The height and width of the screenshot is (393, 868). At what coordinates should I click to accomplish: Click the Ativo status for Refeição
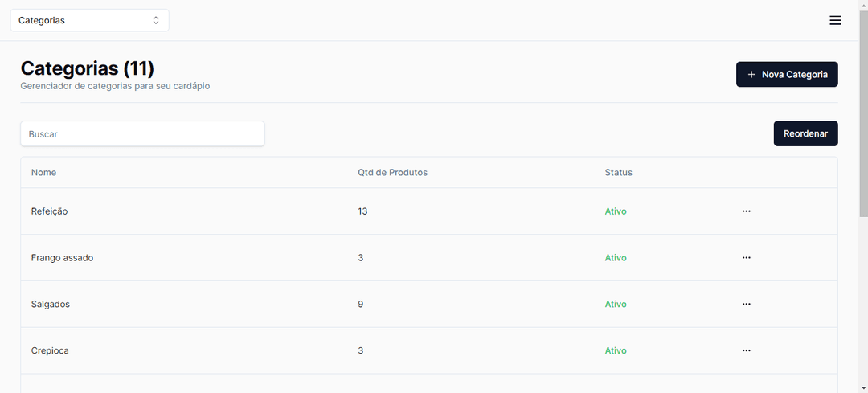pyautogui.click(x=616, y=211)
